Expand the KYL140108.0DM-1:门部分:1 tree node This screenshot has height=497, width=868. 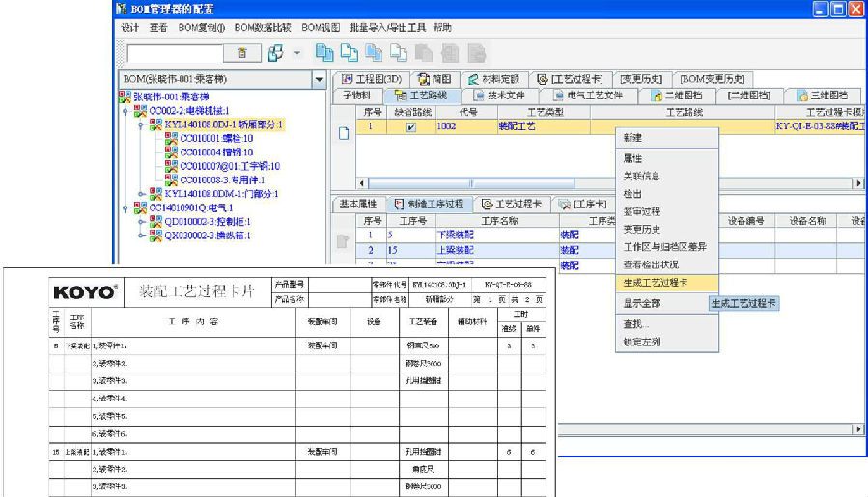pyautogui.click(x=140, y=193)
